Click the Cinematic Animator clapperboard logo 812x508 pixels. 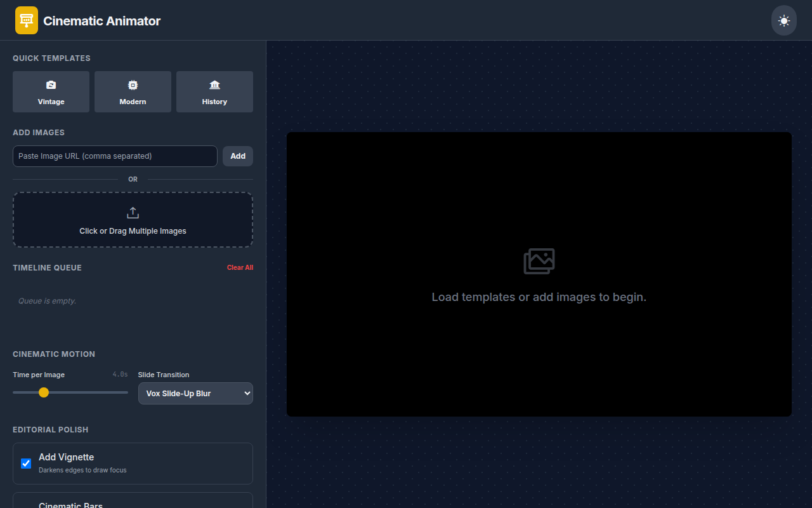pyautogui.click(x=26, y=20)
